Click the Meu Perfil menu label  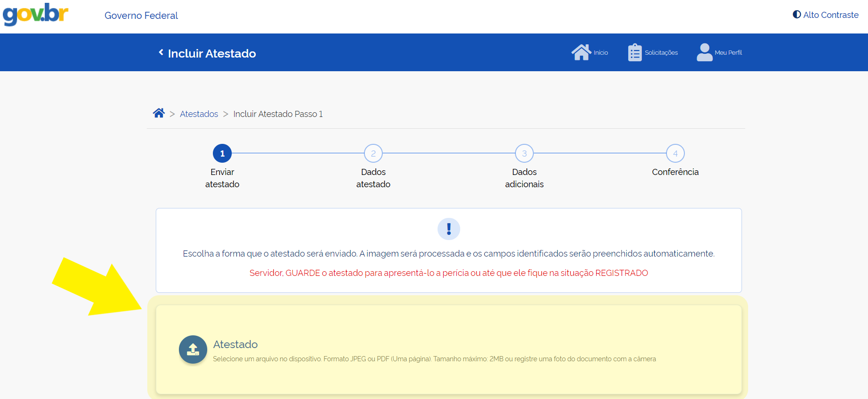pyautogui.click(x=728, y=53)
